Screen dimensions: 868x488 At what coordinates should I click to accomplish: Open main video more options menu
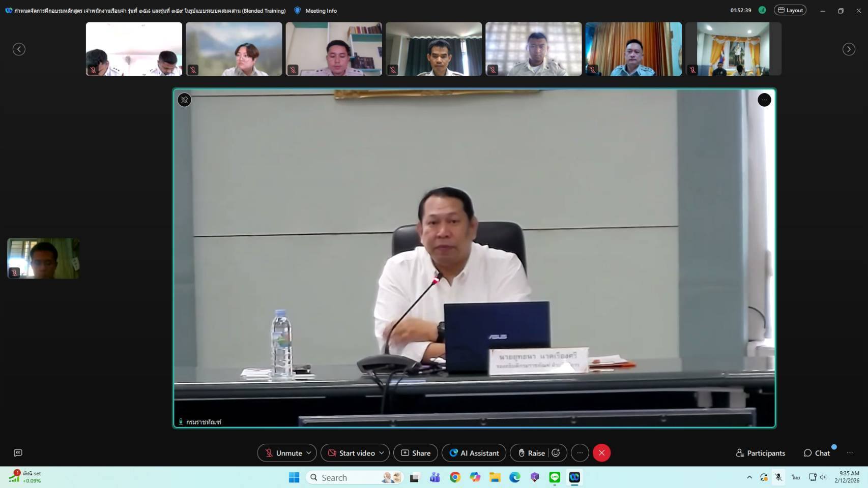coord(764,100)
